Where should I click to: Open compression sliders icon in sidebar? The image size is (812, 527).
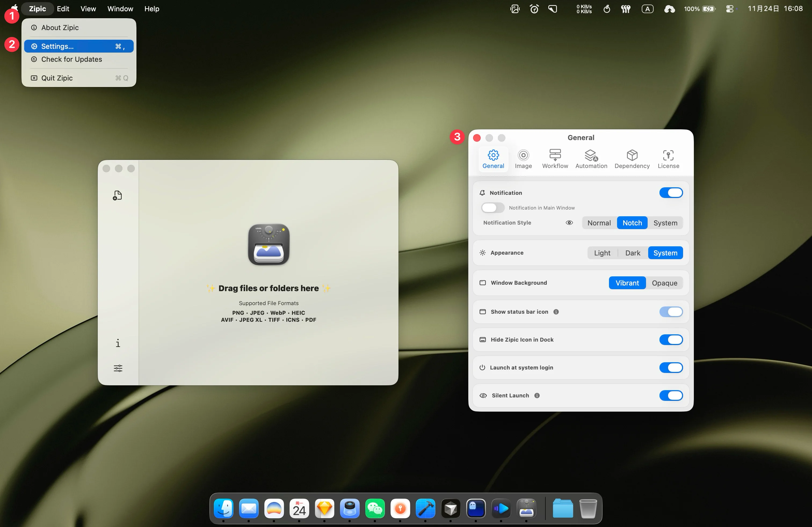[x=118, y=368]
